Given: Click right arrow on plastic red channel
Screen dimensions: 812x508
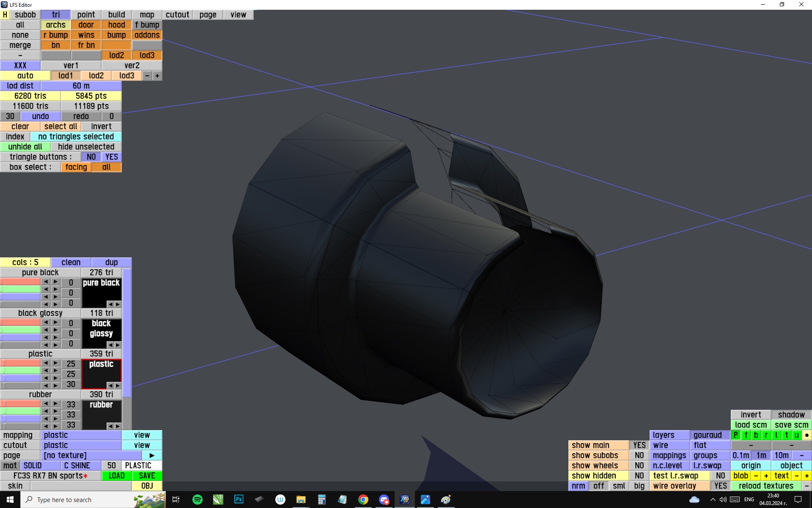Looking at the screenshot, I should [55, 363].
